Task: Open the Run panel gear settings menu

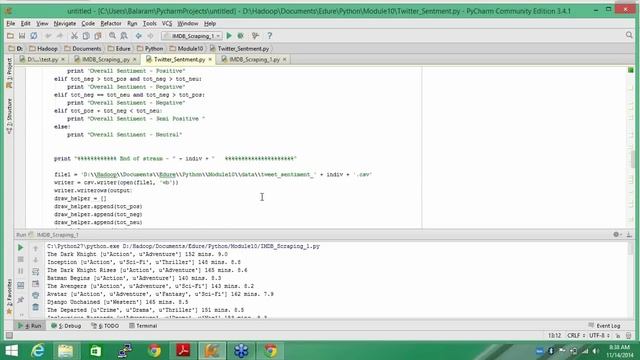Action: [x=616, y=234]
